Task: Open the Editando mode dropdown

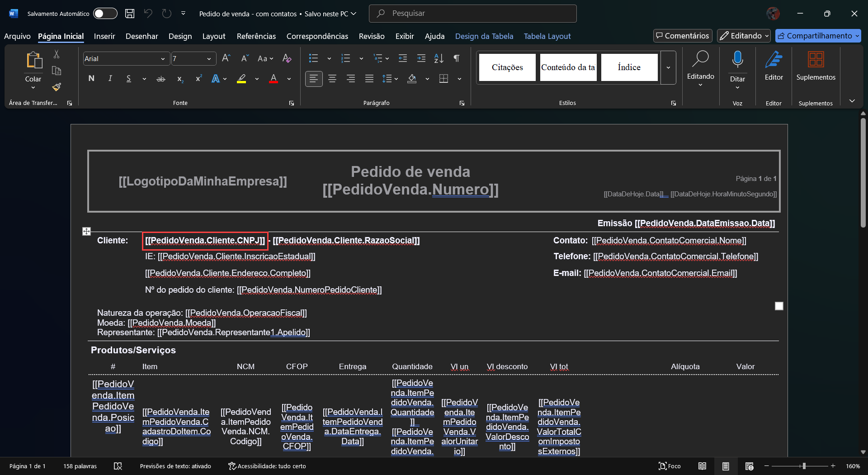Action: coord(744,36)
